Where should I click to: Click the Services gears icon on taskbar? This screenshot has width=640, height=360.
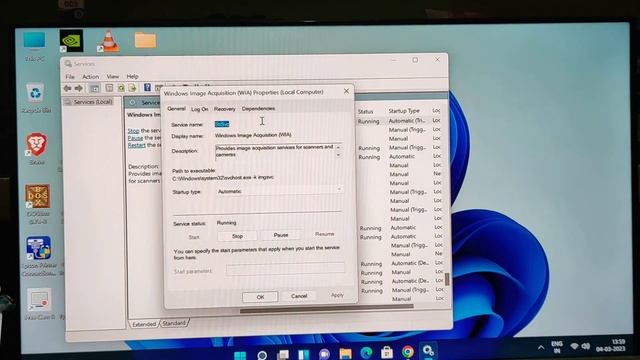tap(428, 350)
